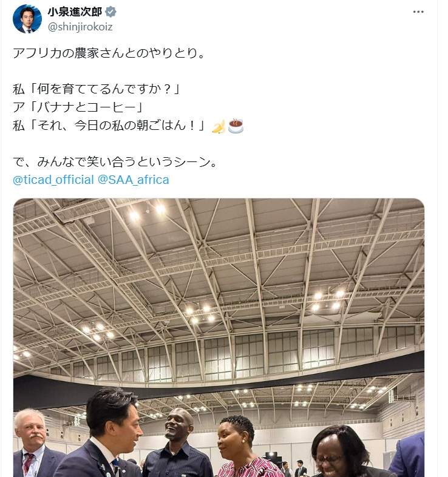The height and width of the screenshot is (477, 448).
Task: Open the @ticad_official mention
Action: [x=53, y=180]
